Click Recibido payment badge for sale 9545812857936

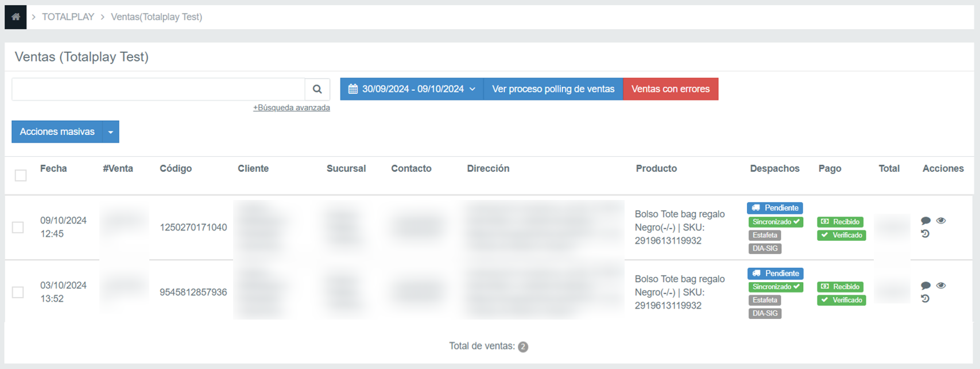840,287
